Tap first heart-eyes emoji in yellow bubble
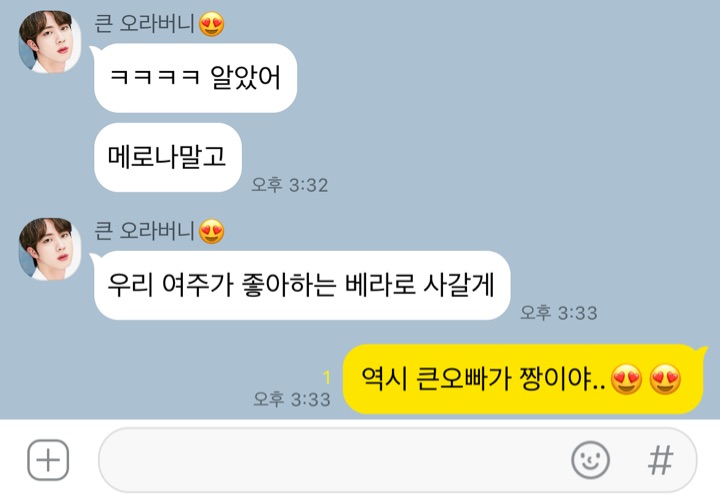This screenshot has width=720, height=496. click(627, 380)
